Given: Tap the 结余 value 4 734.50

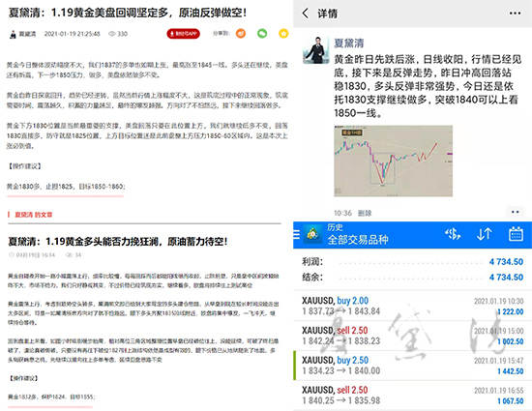Looking at the screenshot, I should coord(506,277).
